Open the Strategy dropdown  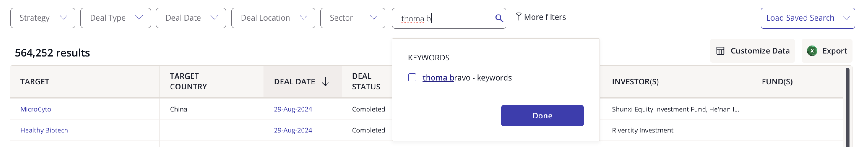click(x=43, y=18)
